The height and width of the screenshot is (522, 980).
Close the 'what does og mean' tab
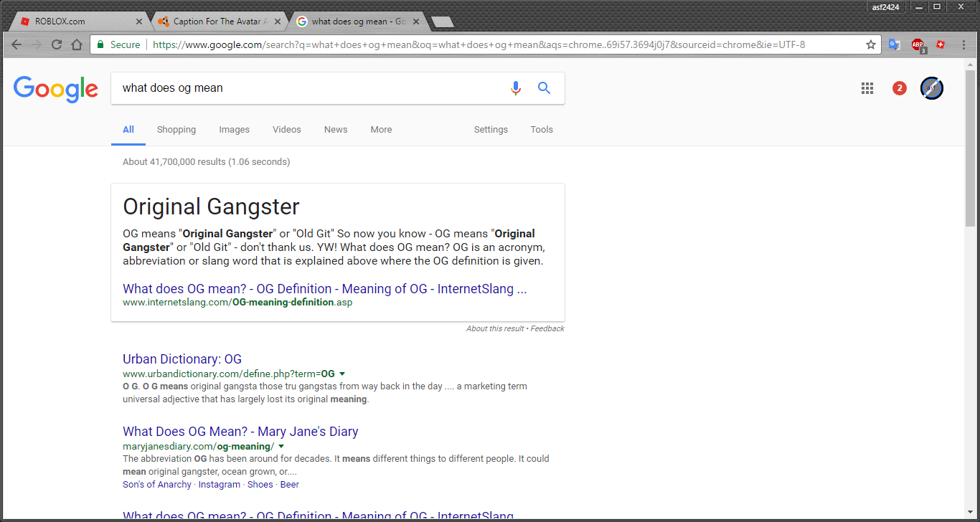coord(417,22)
